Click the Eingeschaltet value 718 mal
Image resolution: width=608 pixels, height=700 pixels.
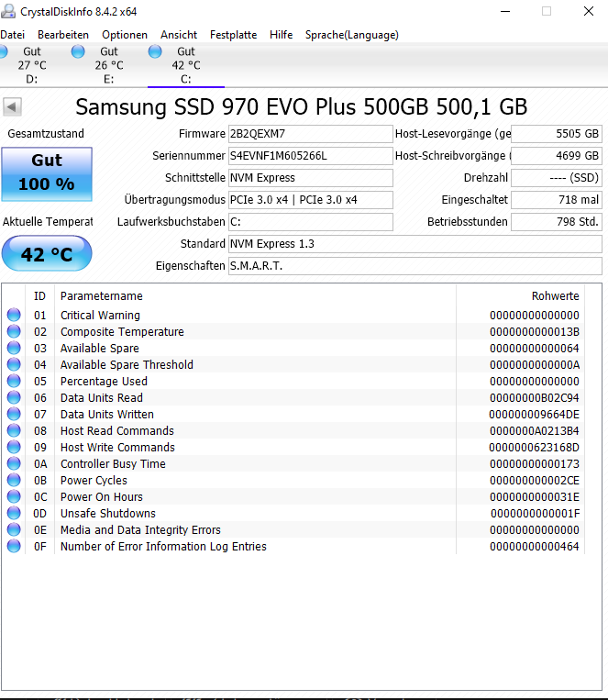click(557, 200)
